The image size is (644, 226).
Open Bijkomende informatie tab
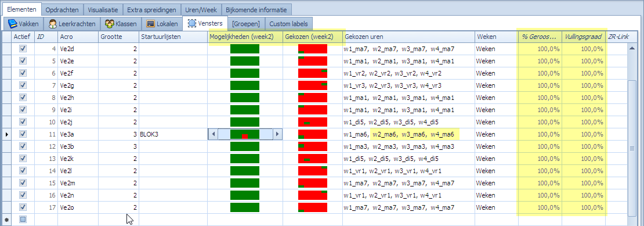point(256,9)
